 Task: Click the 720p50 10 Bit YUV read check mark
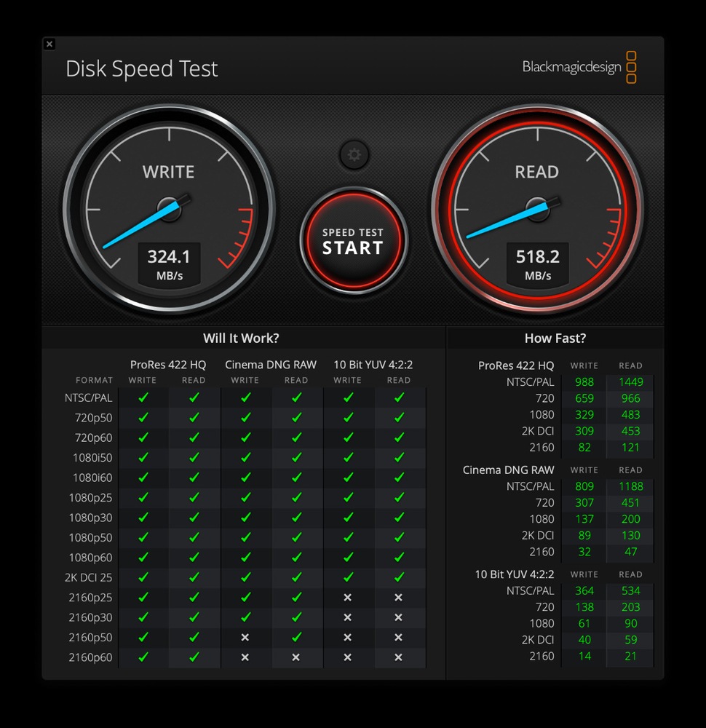pos(399,417)
